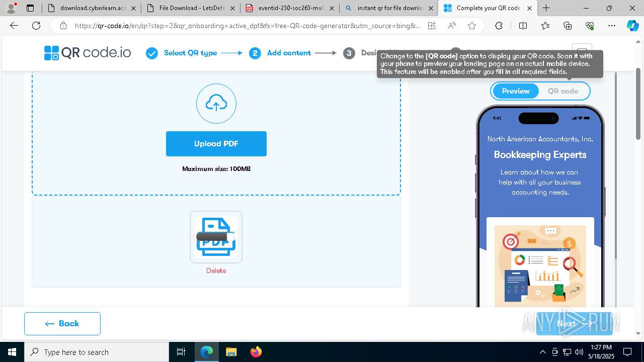Open Firefox from the taskbar
The image size is (644, 362).
pos(256,352)
